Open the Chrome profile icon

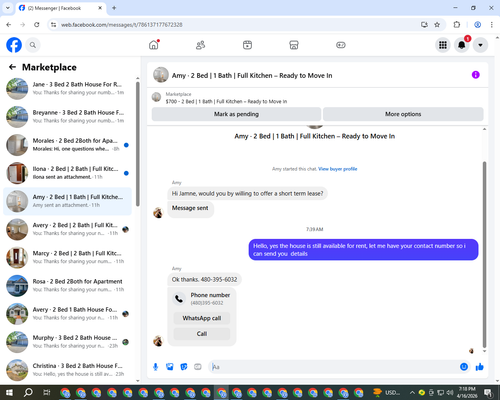[x=477, y=25]
